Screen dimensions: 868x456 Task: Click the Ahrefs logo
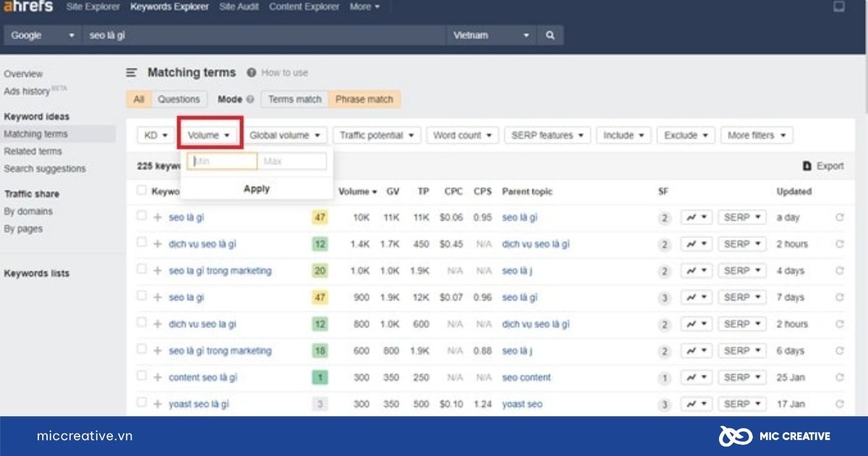tap(28, 7)
